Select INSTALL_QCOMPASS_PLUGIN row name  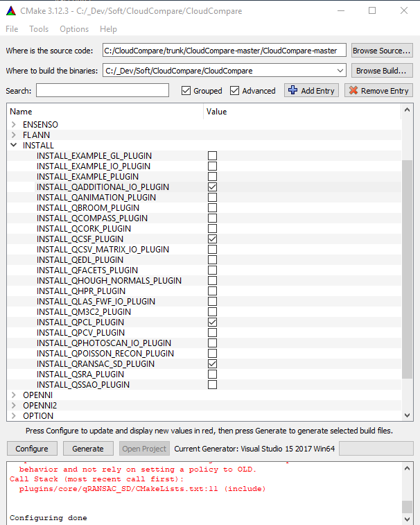pyautogui.click(x=92, y=218)
